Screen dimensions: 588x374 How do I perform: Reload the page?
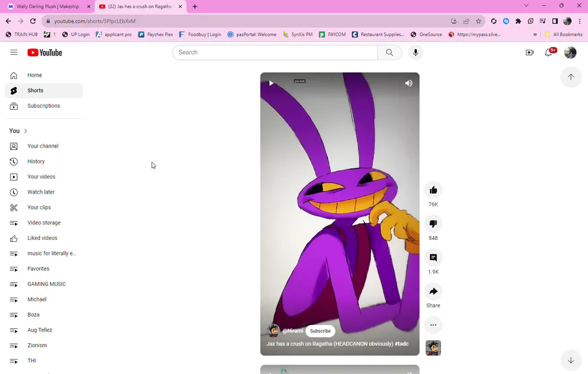(33, 21)
